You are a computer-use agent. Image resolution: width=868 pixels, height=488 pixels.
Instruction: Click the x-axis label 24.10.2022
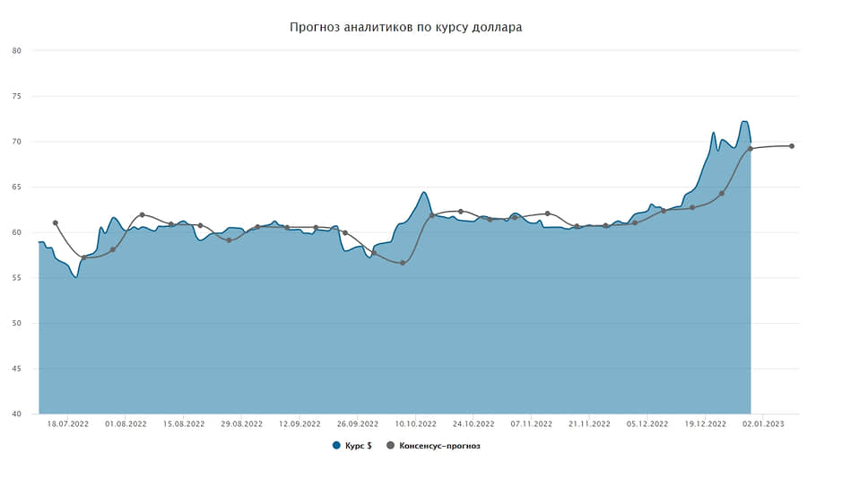tap(473, 424)
